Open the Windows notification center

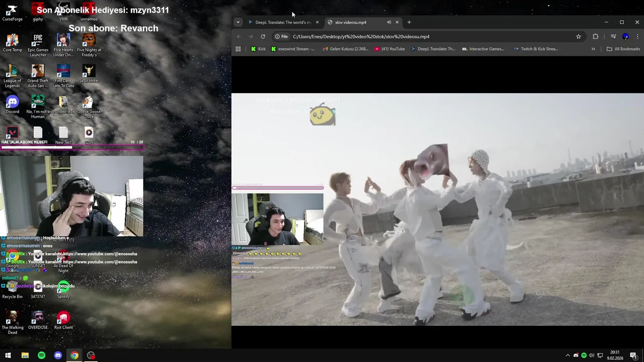pos(633,355)
